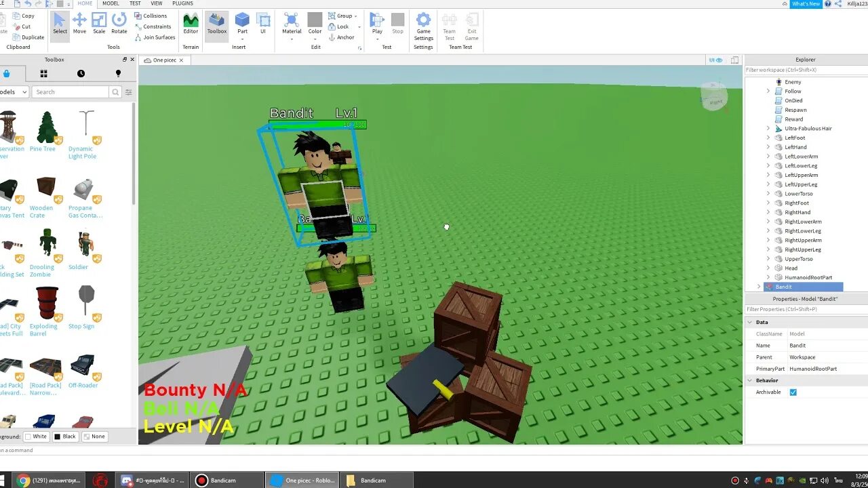Click the share icon near username

pyautogui.click(x=838, y=3)
